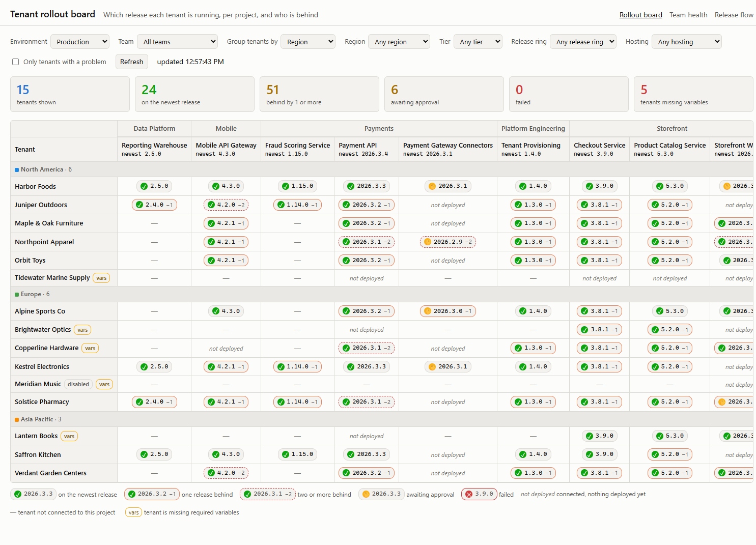This screenshot has width=756, height=545.
Task: Open the Team dropdown showing All teams
Action: [177, 42]
